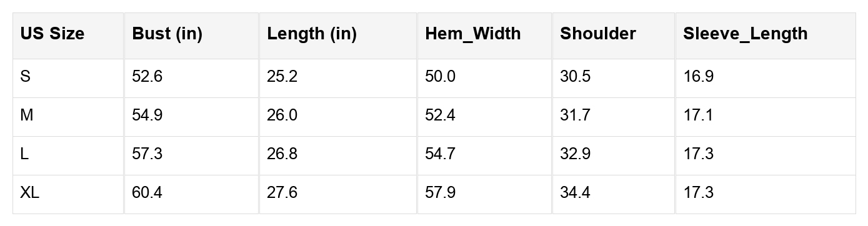Select the XL size cell
868x226 pixels.
68,194
